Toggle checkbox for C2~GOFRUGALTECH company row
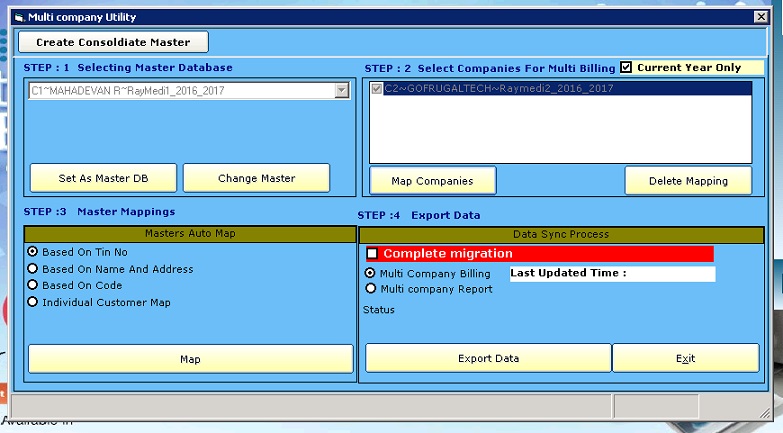783x433 pixels. click(377, 88)
